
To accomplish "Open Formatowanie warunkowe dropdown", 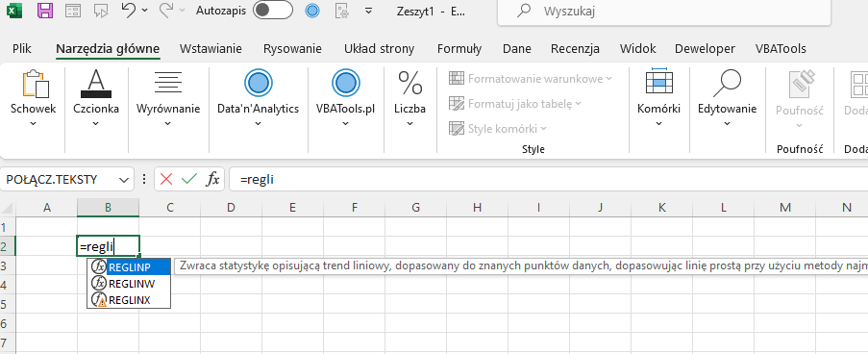I will [531, 79].
